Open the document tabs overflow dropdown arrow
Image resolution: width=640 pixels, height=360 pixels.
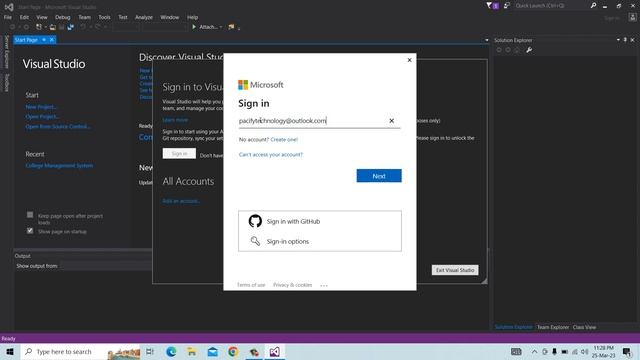click(x=487, y=40)
